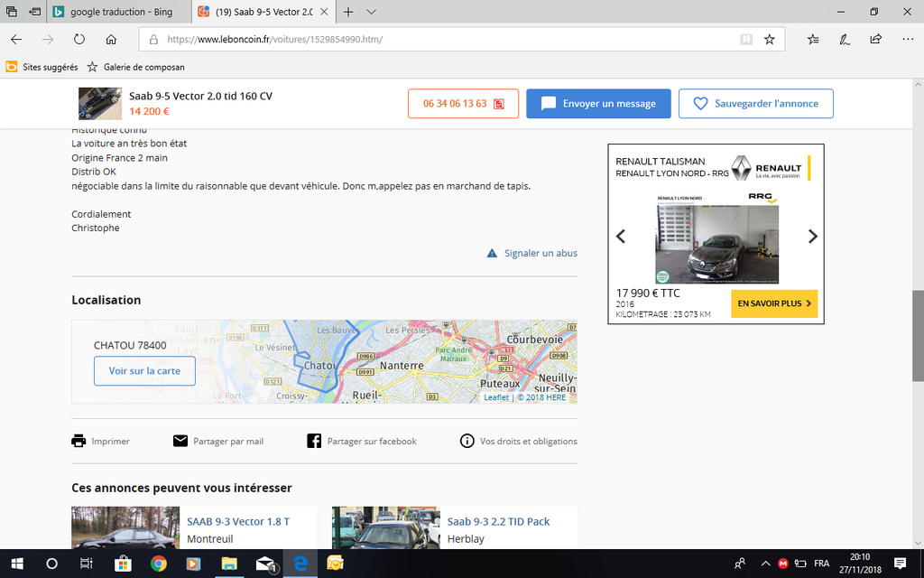Click the Localisation map preview
The image size is (924, 578).
coord(324,361)
